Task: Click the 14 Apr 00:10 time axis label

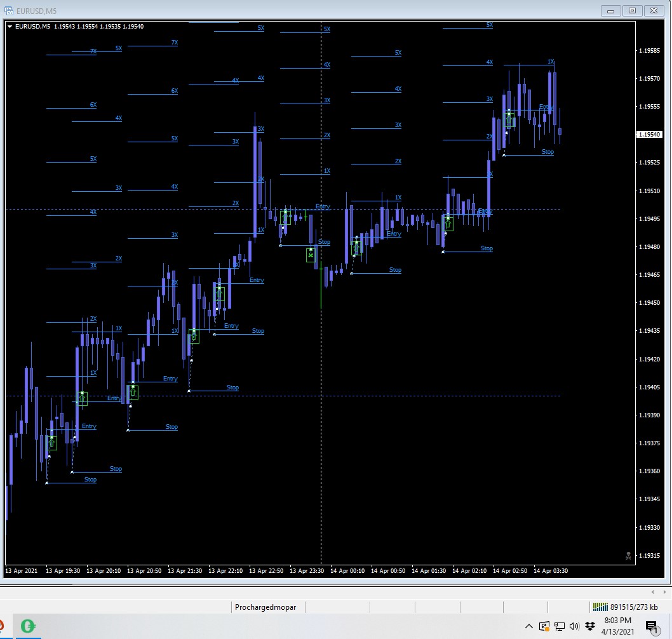Action: (347, 571)
